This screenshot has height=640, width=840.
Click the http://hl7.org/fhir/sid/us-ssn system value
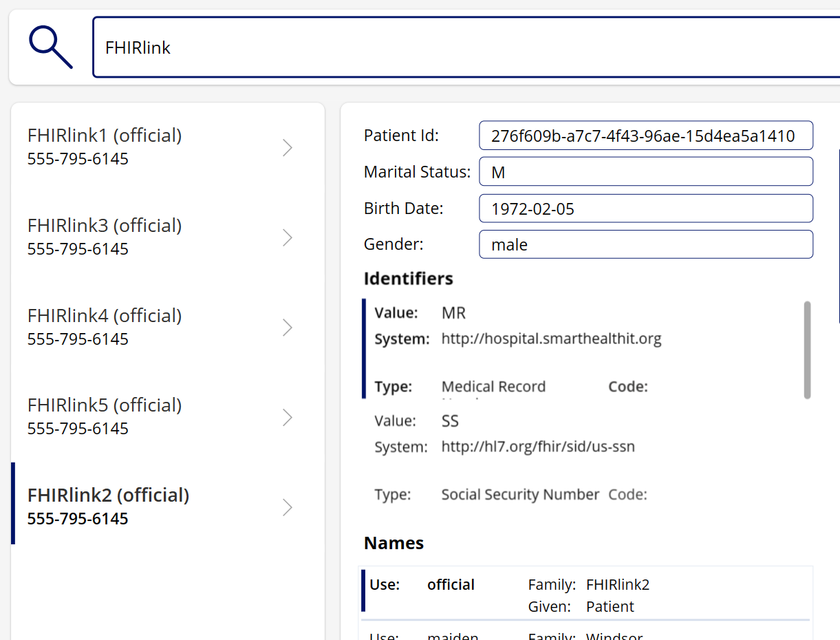538,447
